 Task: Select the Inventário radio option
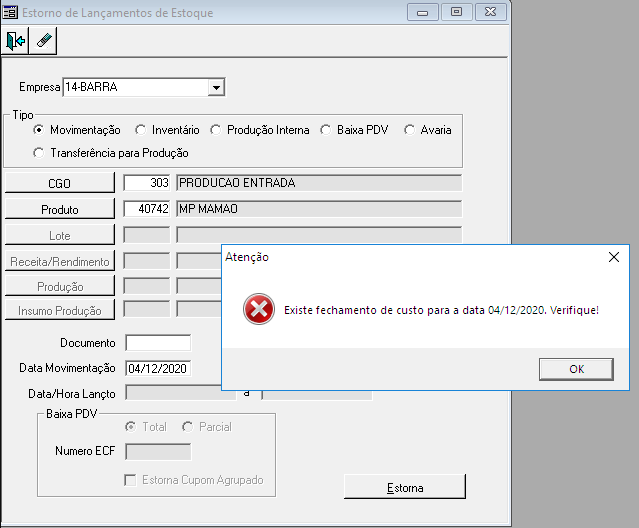point(140,130)
